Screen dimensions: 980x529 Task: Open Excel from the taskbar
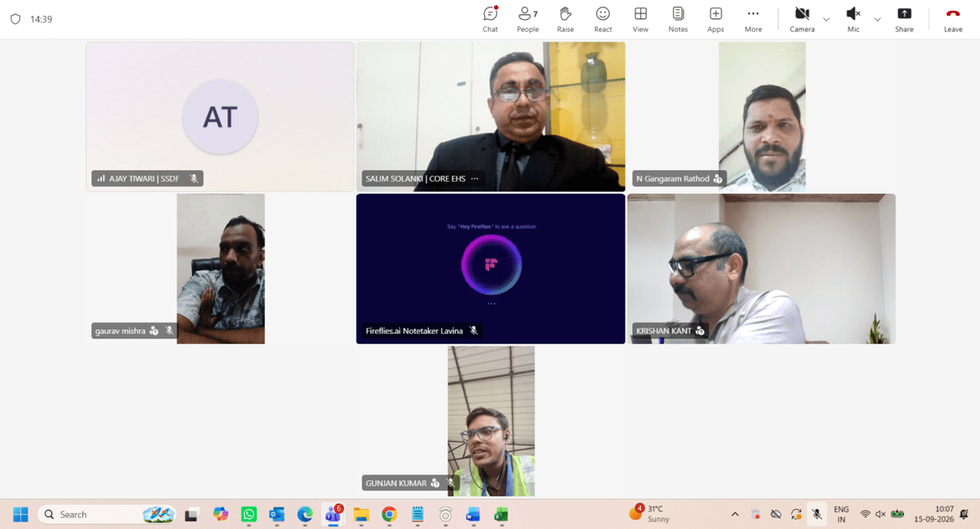coord(501,514)
